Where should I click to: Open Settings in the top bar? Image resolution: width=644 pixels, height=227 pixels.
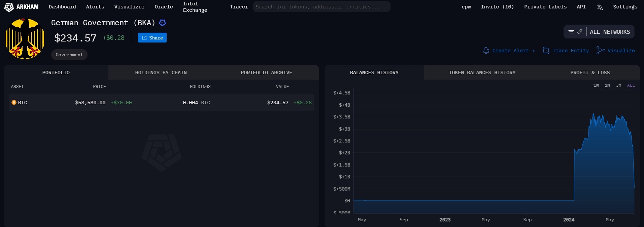pyautogui.click(x=625, y=7)
